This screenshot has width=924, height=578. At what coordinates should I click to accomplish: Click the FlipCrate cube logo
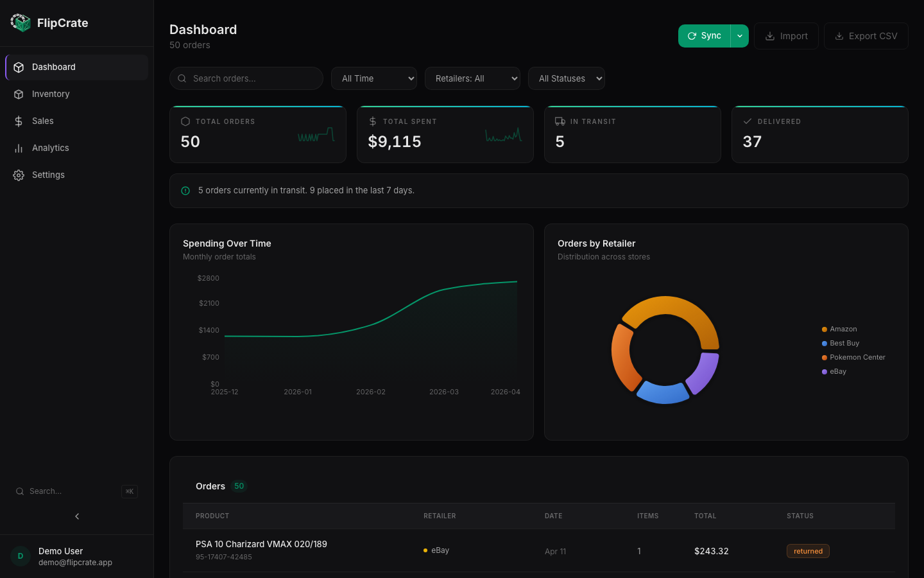coord(21,22)
